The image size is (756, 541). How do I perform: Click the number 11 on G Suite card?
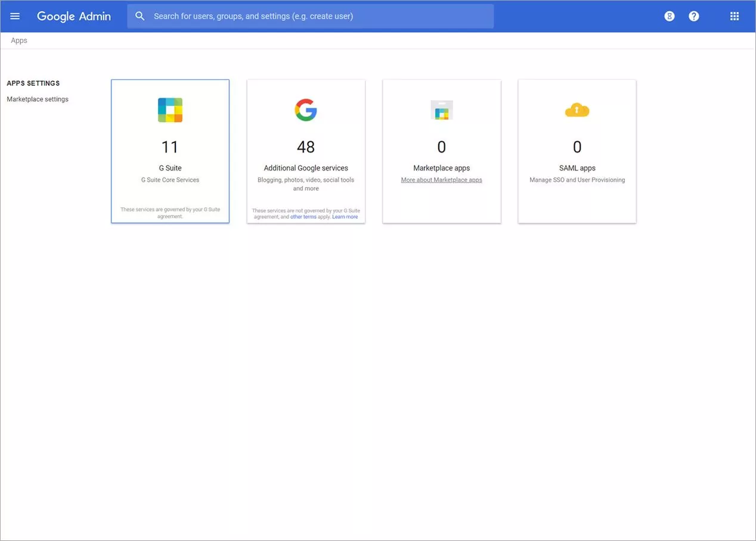click(x=170, y=147)
